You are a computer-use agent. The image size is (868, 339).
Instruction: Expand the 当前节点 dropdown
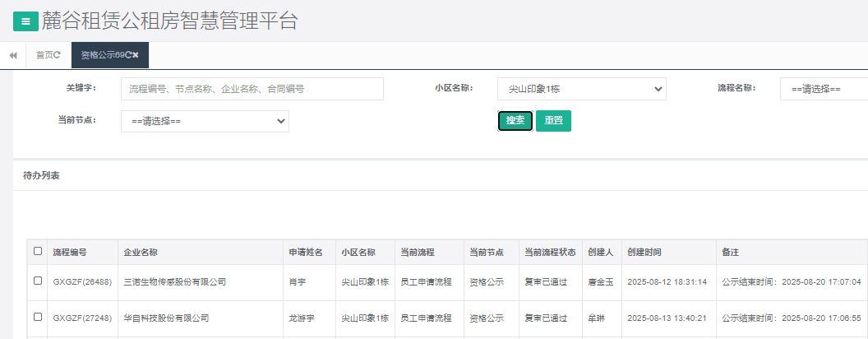tap(205, 121)
